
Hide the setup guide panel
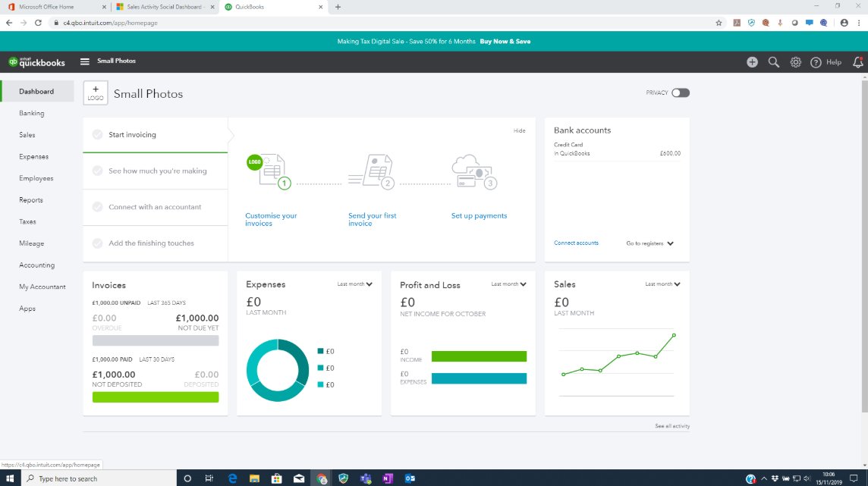point(519,131)
